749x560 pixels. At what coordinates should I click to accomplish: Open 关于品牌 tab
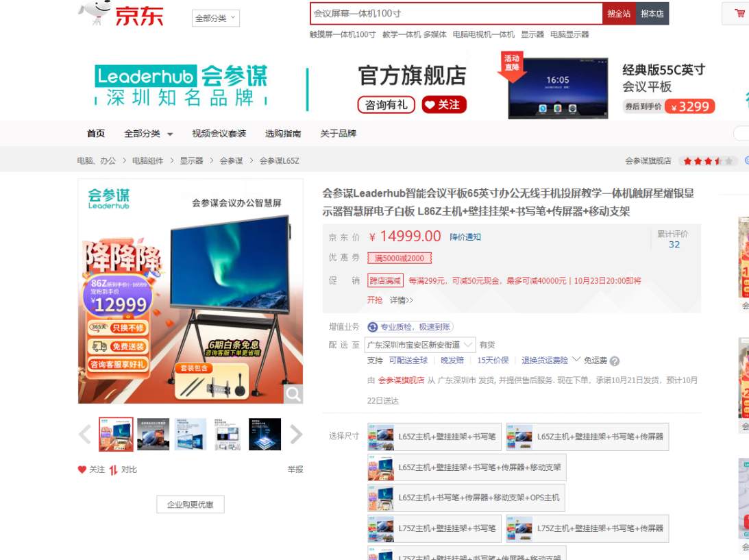(339, 134)
